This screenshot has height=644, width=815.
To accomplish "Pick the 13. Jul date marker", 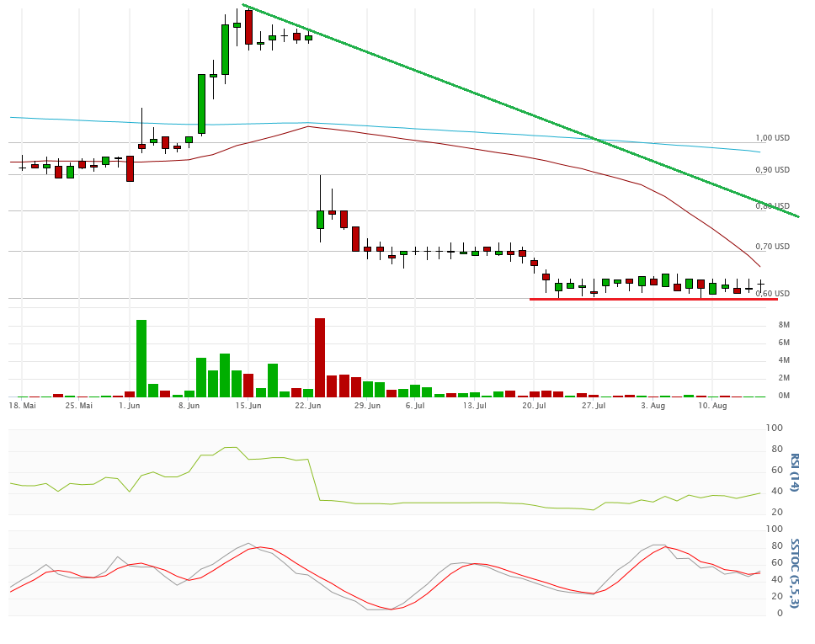I will pyautogui.click(x=475, y=406).
